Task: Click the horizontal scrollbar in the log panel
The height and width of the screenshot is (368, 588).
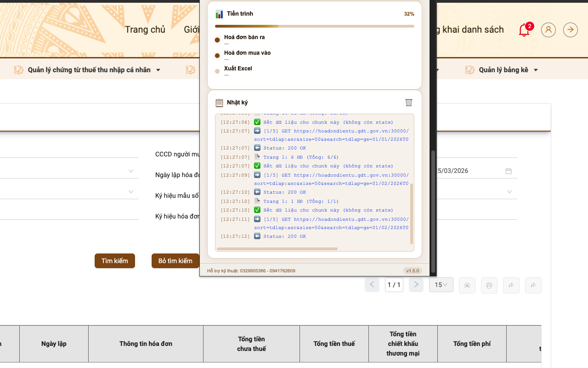Action: point(277,249)
